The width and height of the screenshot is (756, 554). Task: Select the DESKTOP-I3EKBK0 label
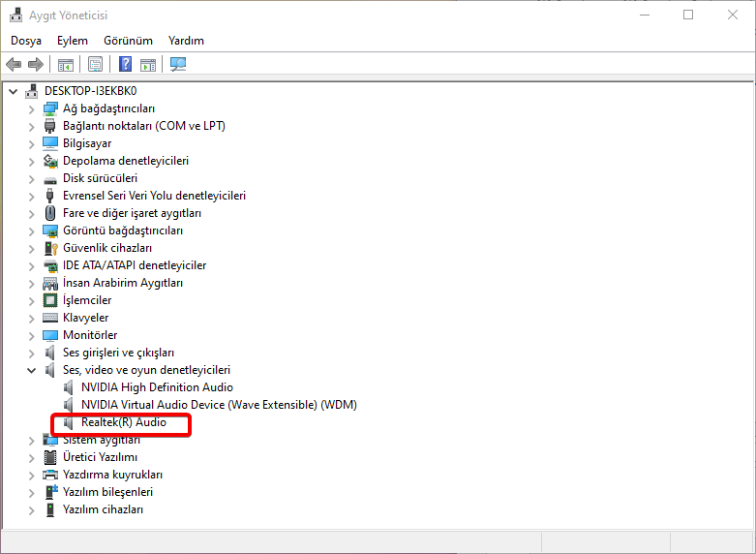pos(91,91)
